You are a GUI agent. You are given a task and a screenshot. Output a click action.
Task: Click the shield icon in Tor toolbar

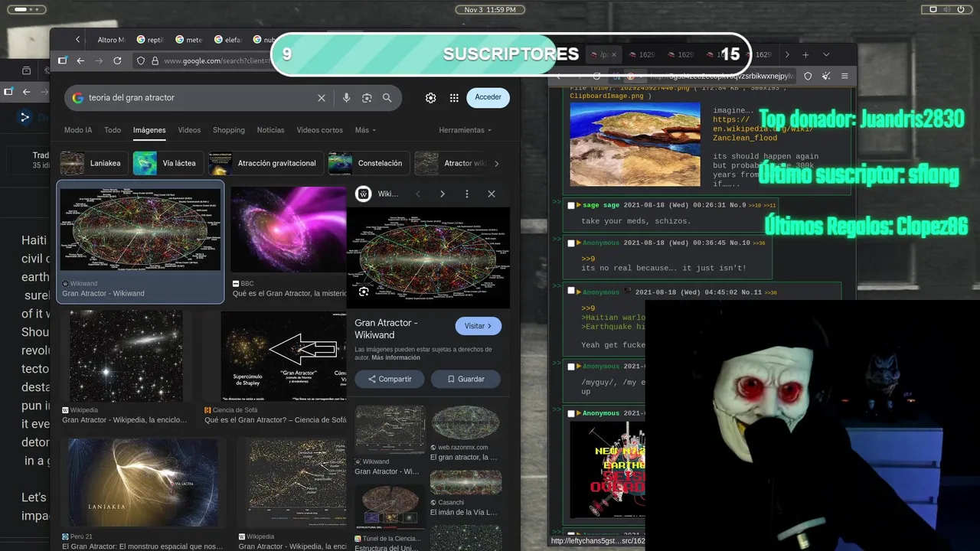coord(808,76)
